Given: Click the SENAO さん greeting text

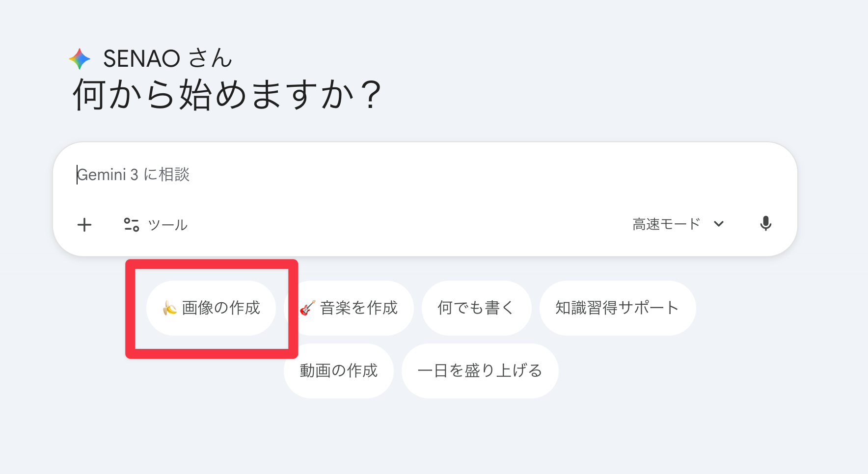Looking at the screenshot, I should pyautogui.click(x=167, y=58).
